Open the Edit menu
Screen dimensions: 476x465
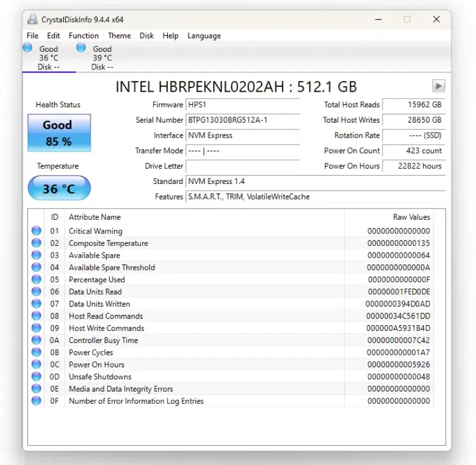pos(54,36)
